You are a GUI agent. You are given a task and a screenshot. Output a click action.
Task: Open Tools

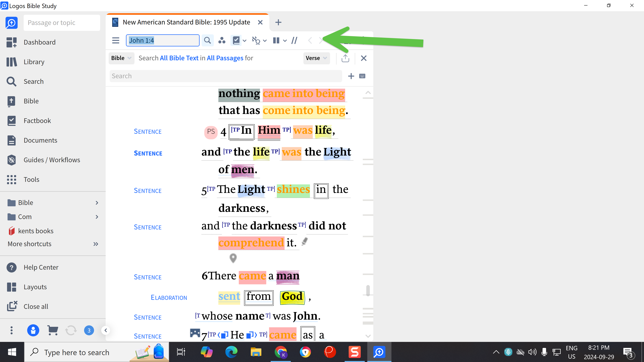tap(23, 180)
